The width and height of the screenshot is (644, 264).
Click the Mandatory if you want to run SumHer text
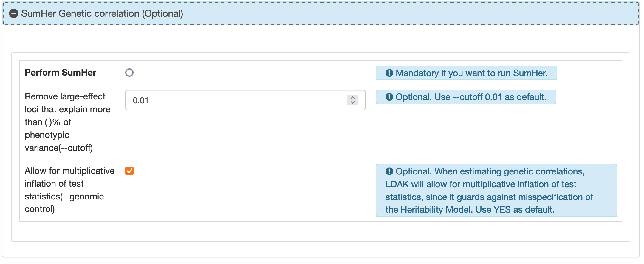(x=471, y=73)
